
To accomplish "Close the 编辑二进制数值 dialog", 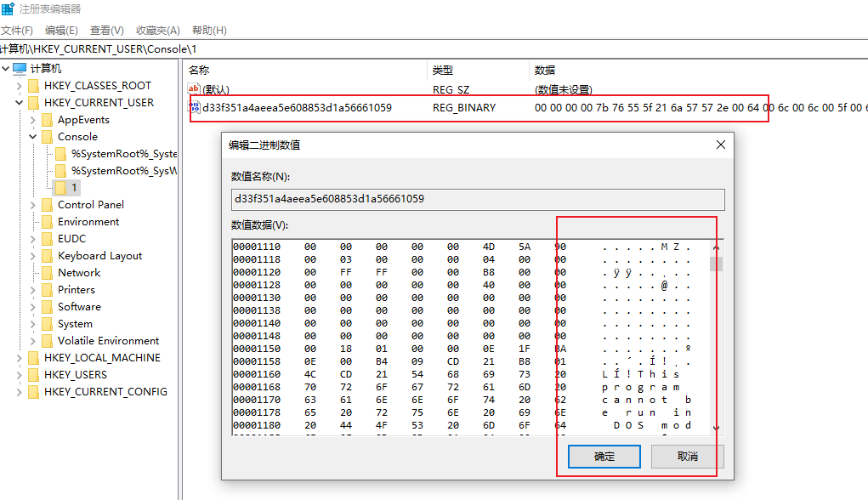I will (721, 145).
